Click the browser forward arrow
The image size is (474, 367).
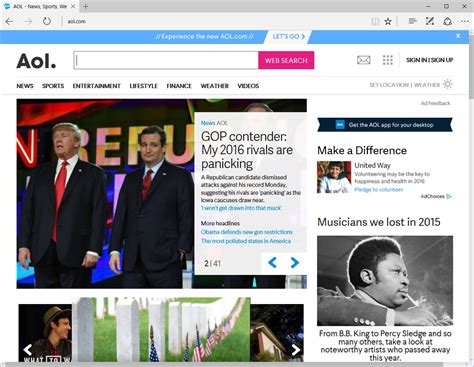click(x=28, y=22)
